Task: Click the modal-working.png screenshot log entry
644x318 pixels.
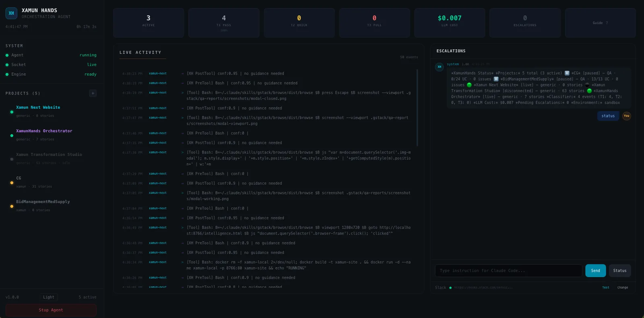Action: coord(268,196)
